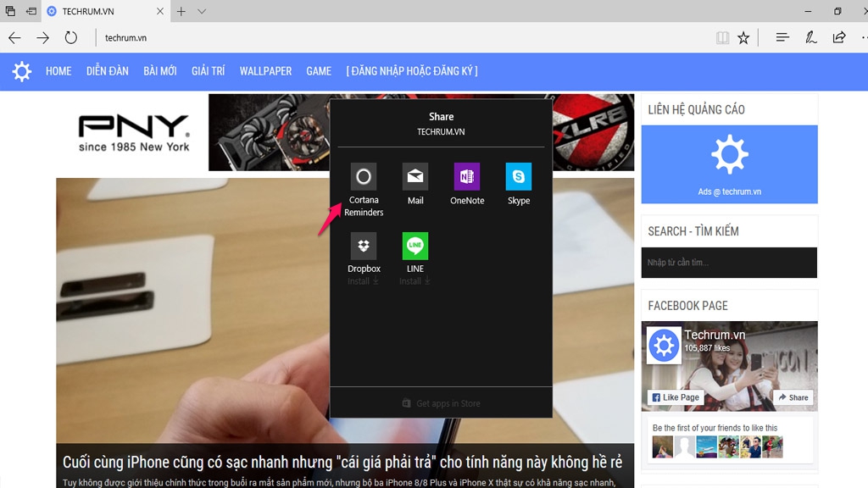Open the HOME menu item
This screenshot has width=868, height=488.
pos(58,71)
